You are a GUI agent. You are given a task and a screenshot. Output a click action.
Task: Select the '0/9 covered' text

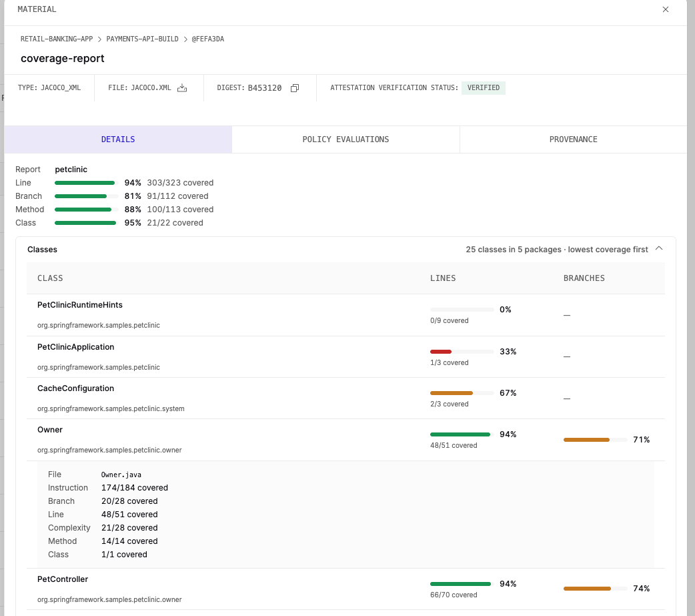click(x=449, y=320)
